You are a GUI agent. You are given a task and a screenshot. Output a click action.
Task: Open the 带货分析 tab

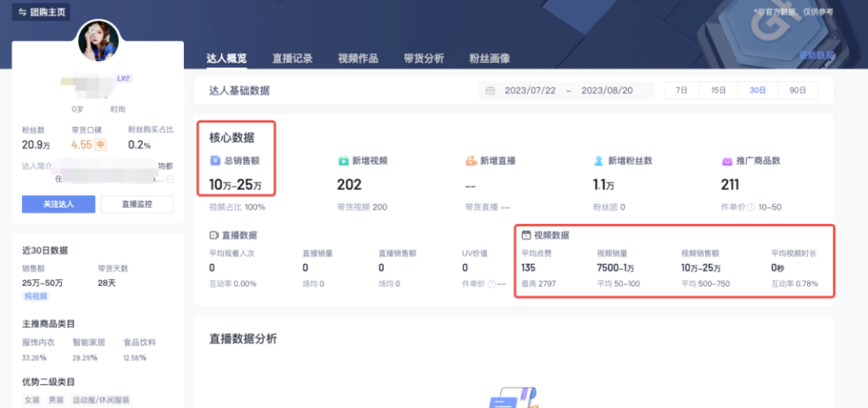424,59
